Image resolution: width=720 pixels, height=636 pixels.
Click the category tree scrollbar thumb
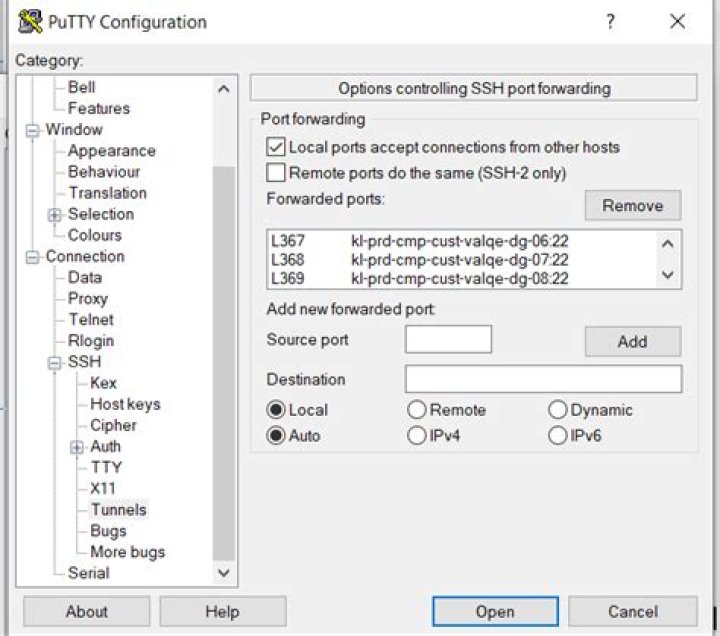point(224,363)
